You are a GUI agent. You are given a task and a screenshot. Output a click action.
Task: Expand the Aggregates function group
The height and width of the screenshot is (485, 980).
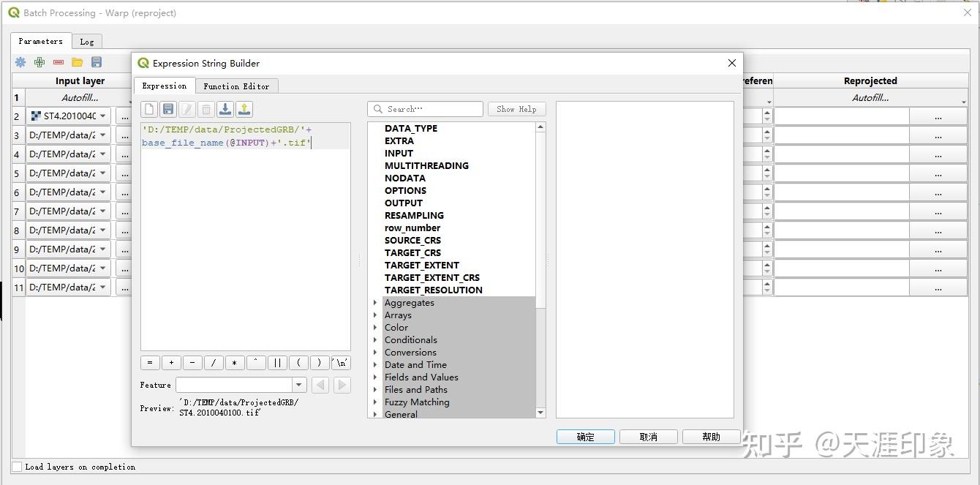(x=375, y=303)
